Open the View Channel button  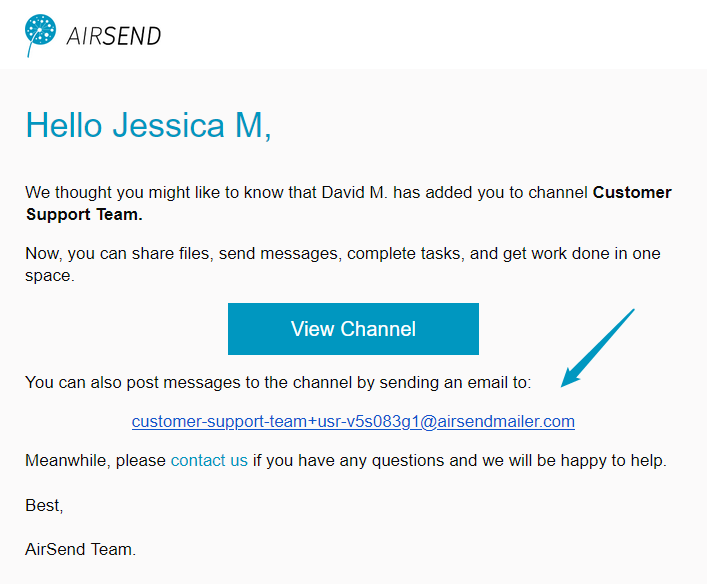pyautogui.click(x=353, y=329)
